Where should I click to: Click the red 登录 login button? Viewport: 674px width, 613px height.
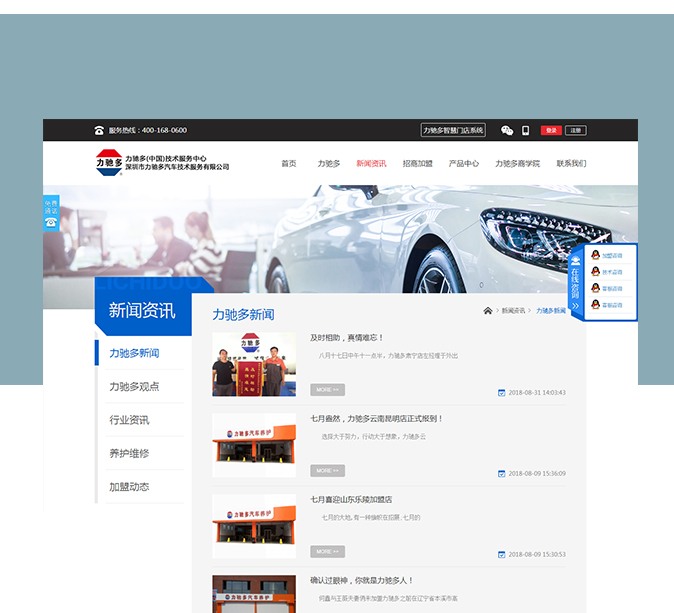(x=551, y=130)
